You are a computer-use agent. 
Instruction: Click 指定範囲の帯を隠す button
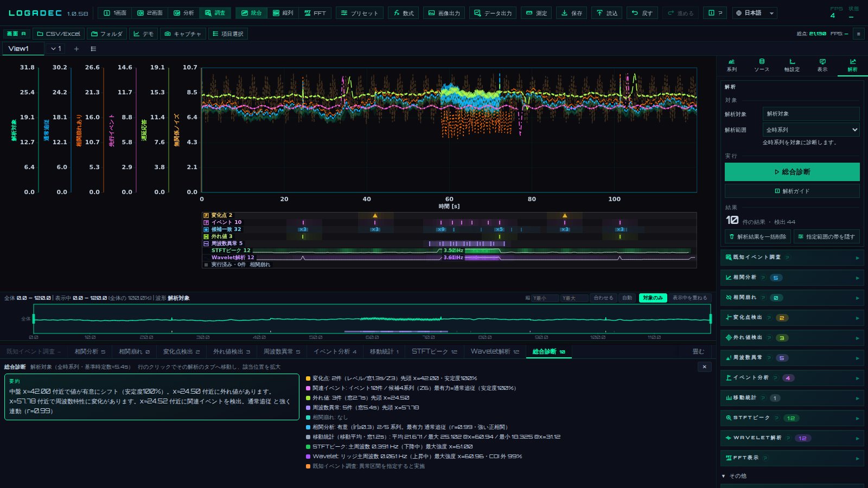tap(826, 237)
